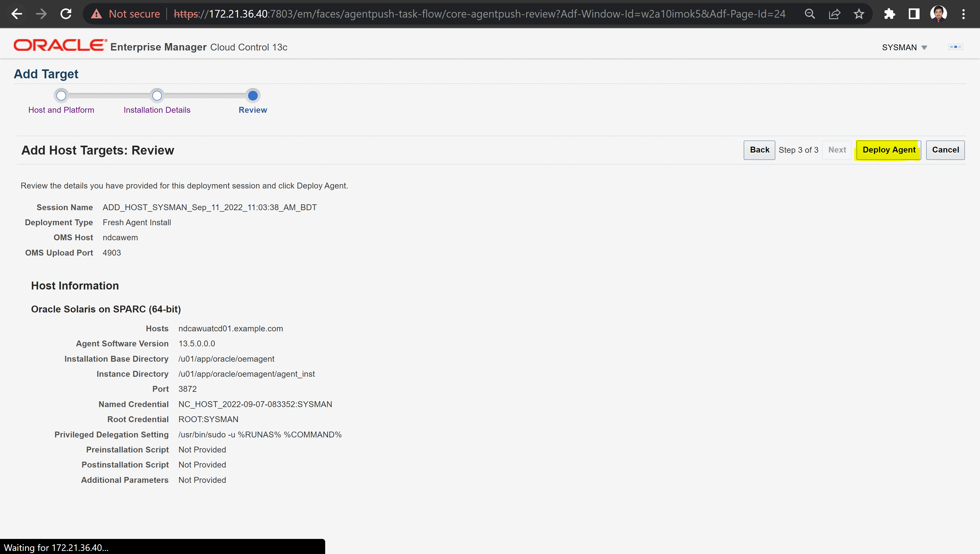This screenshot has width=980, height=554.
Task: Click the zoom magnifier icon in address bar
Action: pyautogui.click(x=810, y=14)
